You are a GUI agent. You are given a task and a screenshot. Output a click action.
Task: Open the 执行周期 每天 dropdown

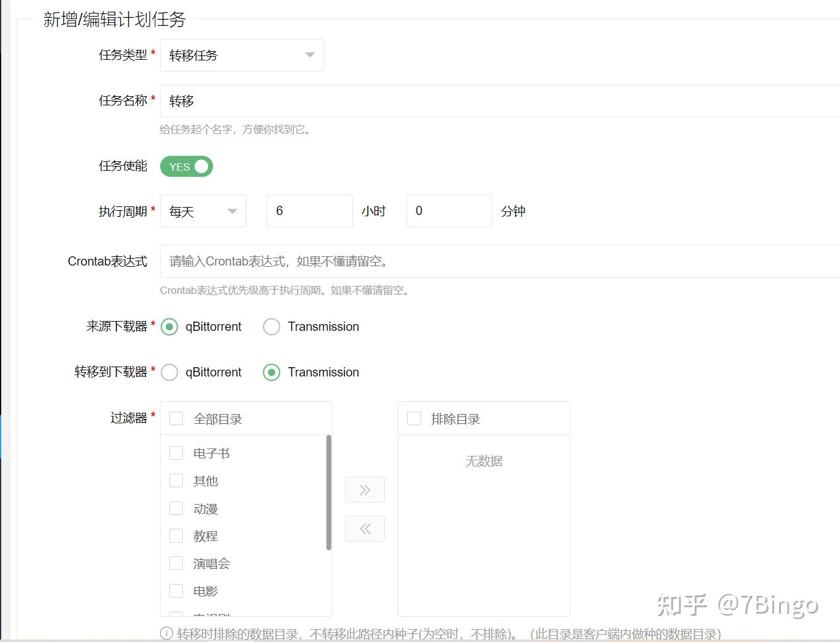(203, 211)
